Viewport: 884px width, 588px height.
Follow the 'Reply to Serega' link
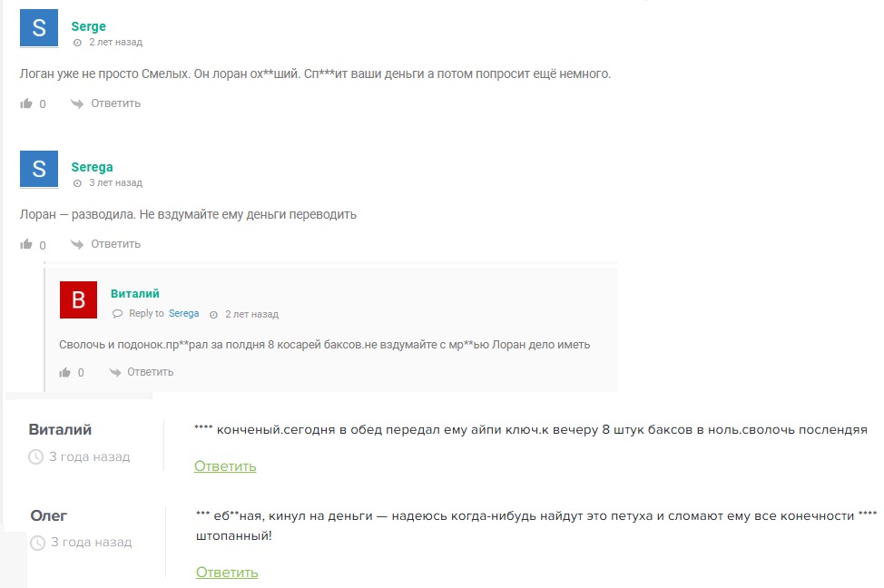[x=184, y=313]
